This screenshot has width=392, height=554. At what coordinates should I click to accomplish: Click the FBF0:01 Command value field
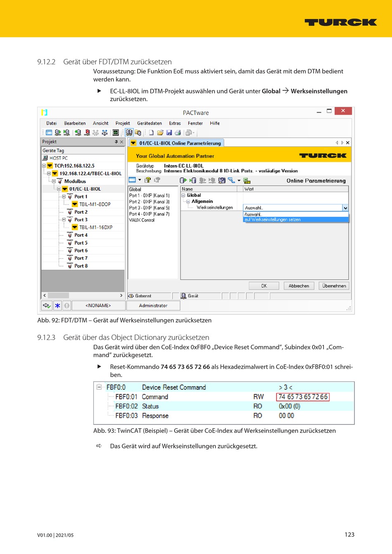click(303, 397)
